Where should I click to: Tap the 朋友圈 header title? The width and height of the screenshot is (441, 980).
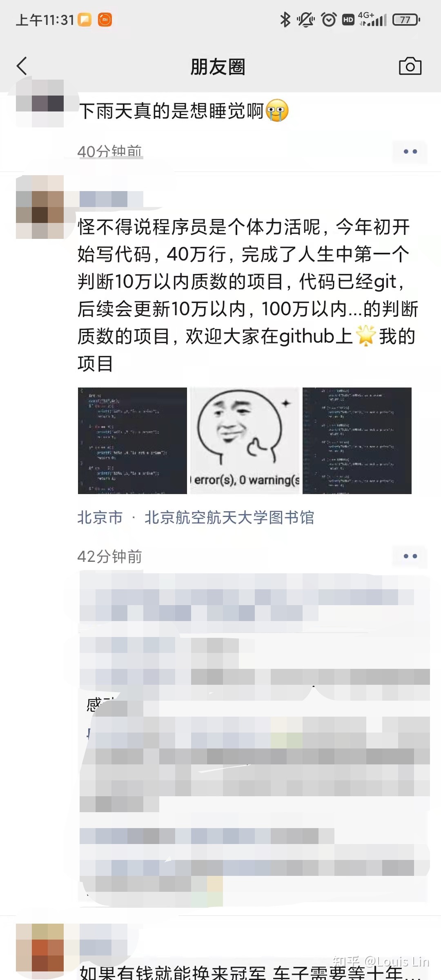(218, 67)
